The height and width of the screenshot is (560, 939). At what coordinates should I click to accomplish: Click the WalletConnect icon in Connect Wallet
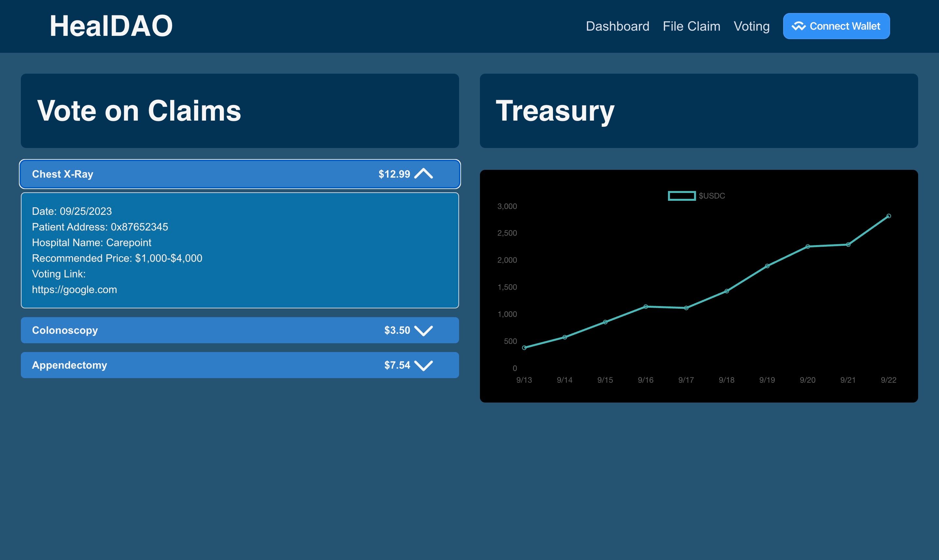798,26
